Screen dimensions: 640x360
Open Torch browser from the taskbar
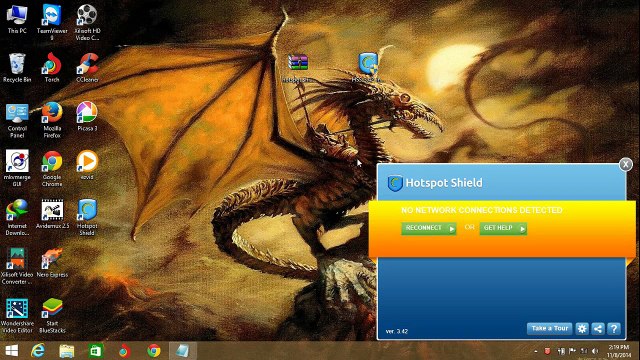tap(124, 351)
